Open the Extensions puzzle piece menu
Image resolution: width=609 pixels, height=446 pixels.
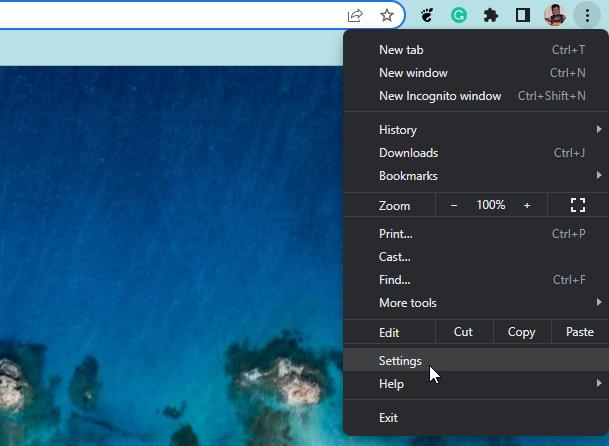[491, 16]
